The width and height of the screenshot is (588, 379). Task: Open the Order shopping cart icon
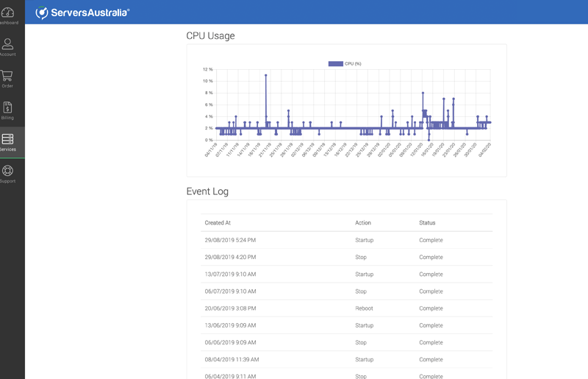click(7, 76)
